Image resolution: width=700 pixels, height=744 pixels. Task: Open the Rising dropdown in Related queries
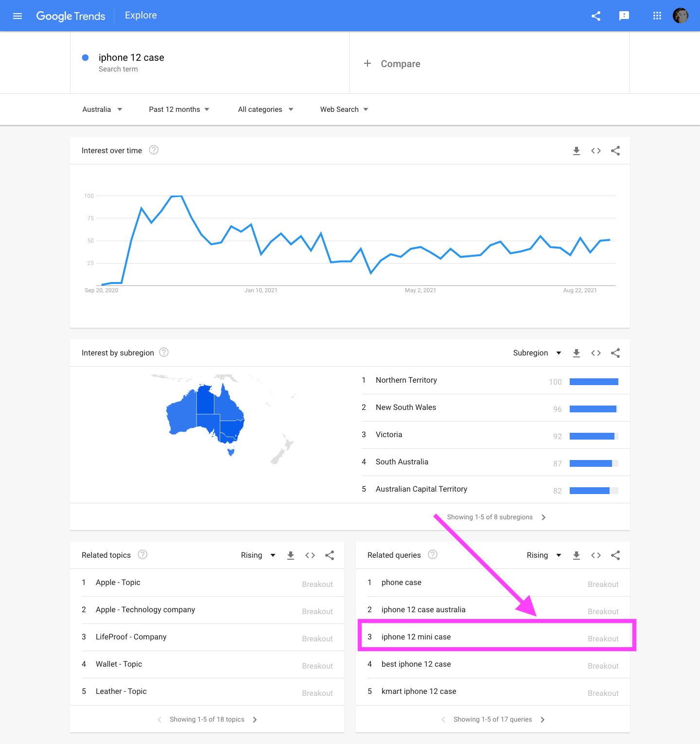(x=544, y=555)
